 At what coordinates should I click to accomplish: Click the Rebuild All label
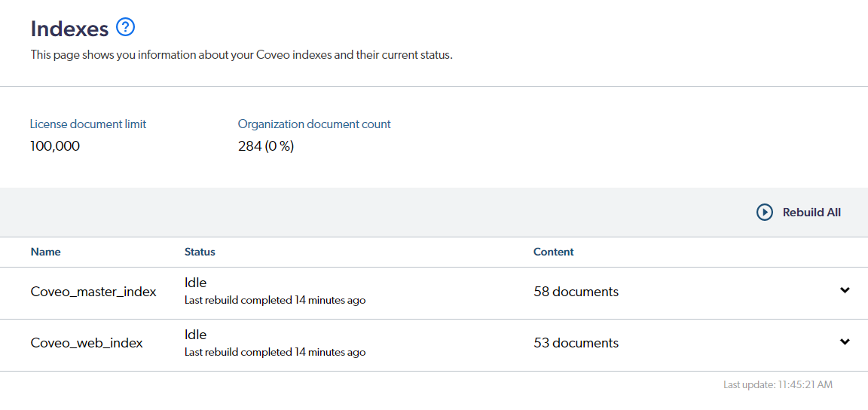click(811, 213)
